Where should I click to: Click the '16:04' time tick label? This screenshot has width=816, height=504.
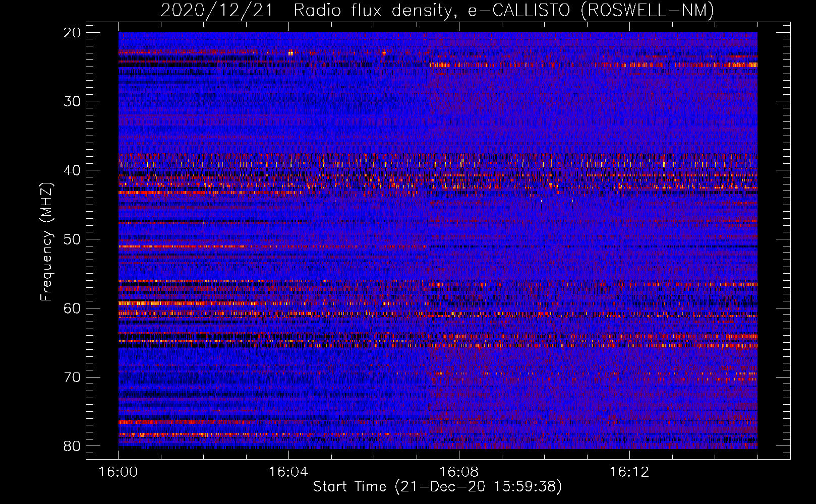(288, 472)
